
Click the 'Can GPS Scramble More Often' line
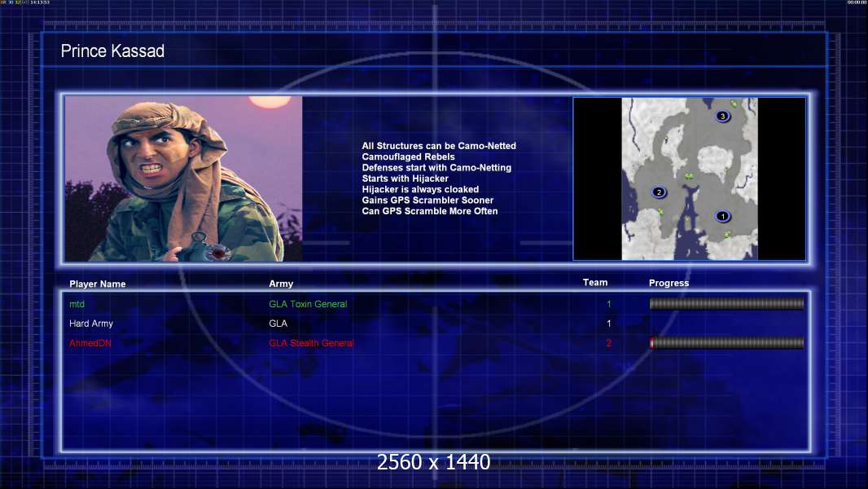click(430, 211)
